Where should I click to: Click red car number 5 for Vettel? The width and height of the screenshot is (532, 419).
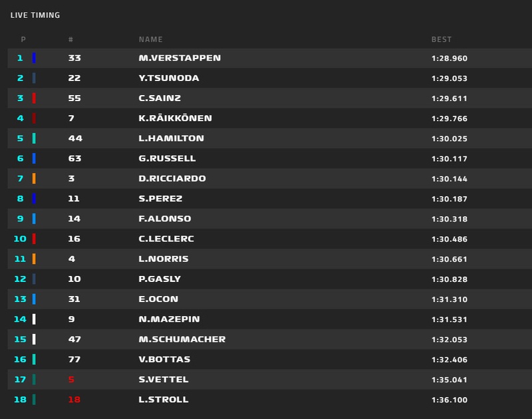tap(70, 380)
